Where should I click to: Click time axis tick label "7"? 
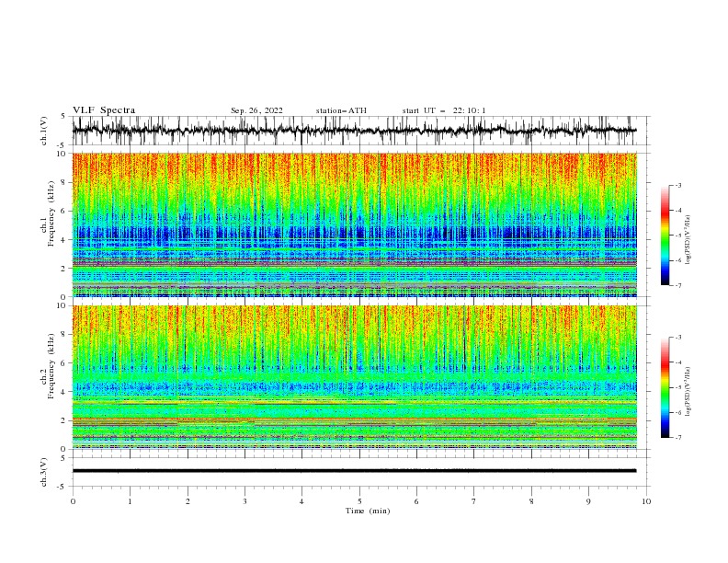pos(474,501)
